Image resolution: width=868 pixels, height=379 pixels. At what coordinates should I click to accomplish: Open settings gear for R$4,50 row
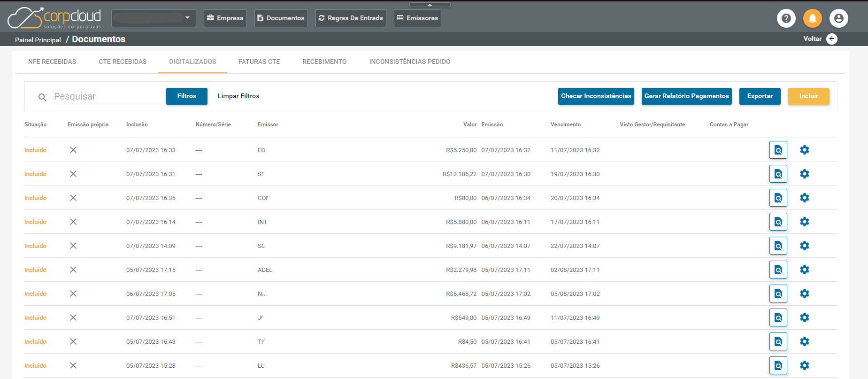805,341
